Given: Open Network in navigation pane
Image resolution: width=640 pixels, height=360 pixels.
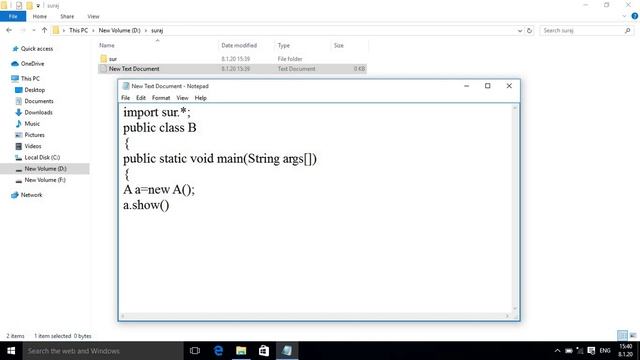Looking at the screenshot, I should [x=31, y=195].
